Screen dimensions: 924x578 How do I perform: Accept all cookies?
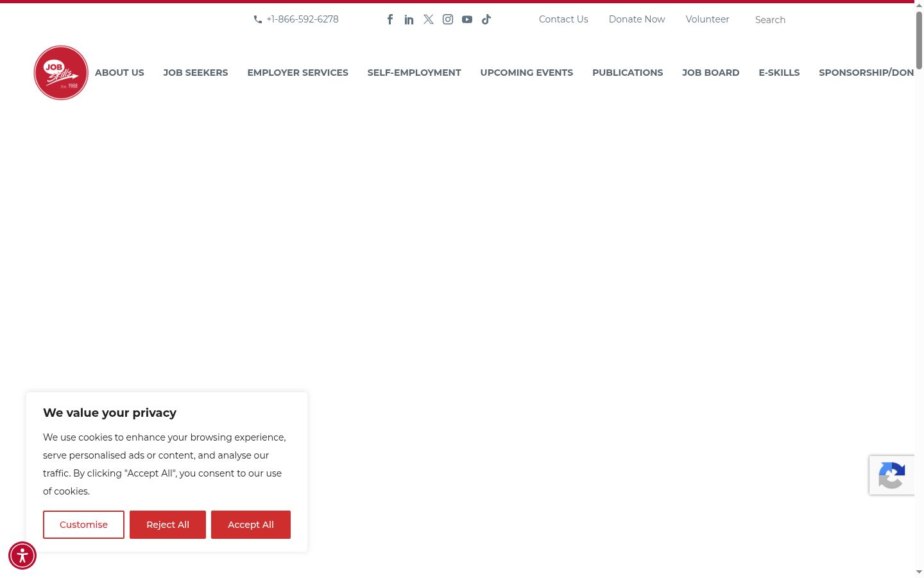click(251, 525)
